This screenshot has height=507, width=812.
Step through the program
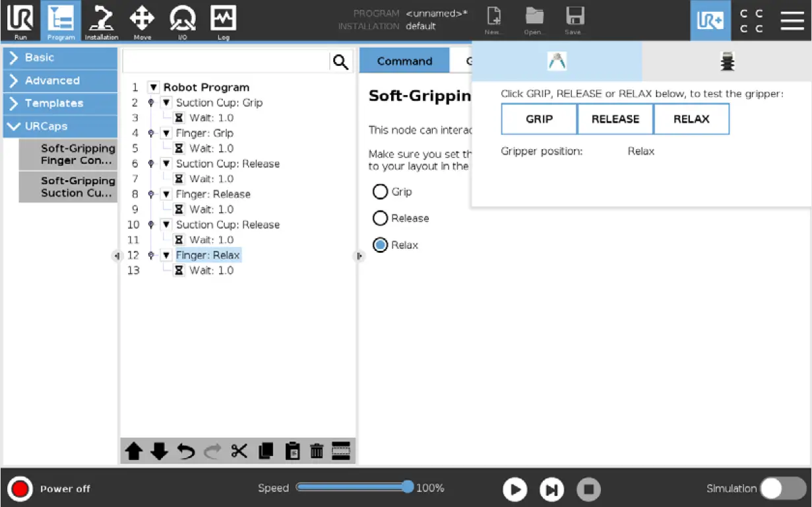click(x=551, y=489)
